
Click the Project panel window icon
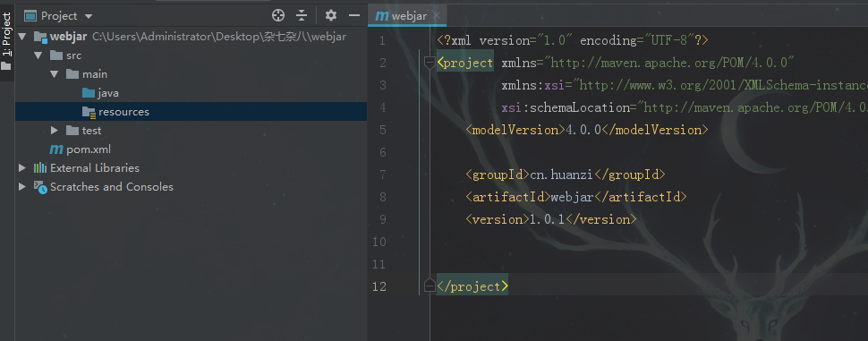[30, 15]
